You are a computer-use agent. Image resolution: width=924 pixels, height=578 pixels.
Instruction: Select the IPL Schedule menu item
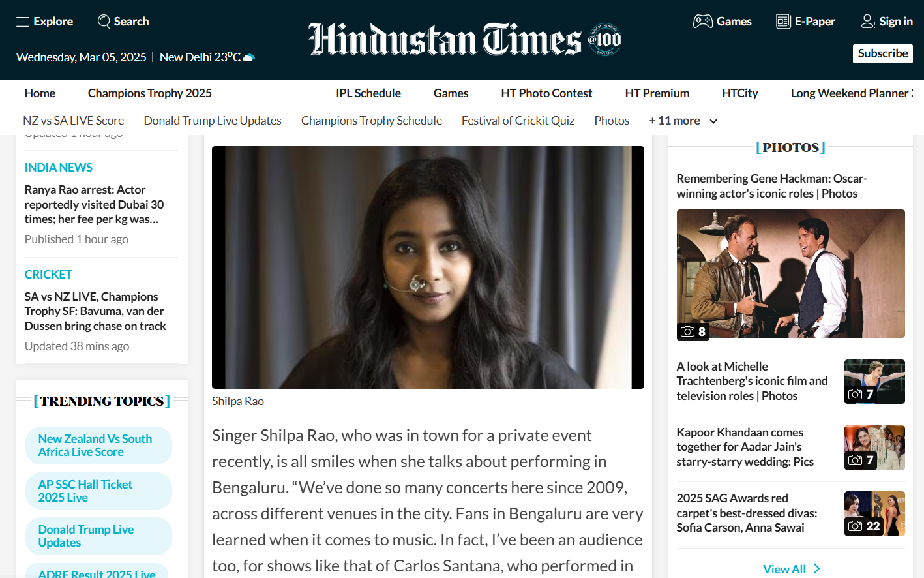pyautogui.click(x=368, y=93)
